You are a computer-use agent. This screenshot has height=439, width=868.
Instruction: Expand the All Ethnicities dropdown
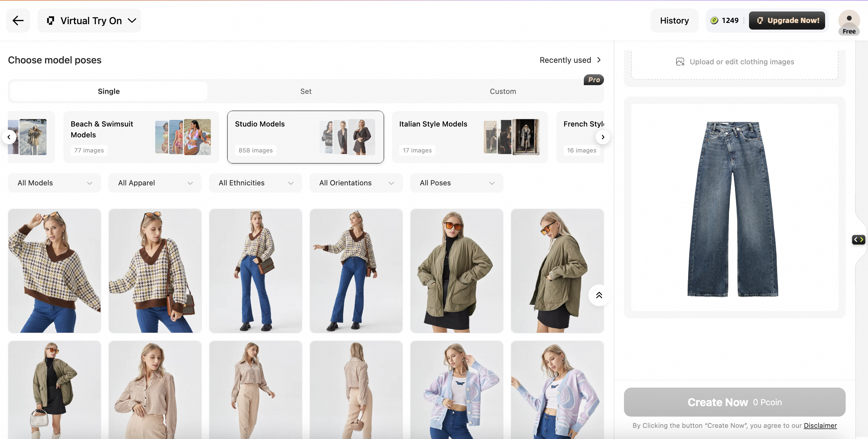point(256,183)
